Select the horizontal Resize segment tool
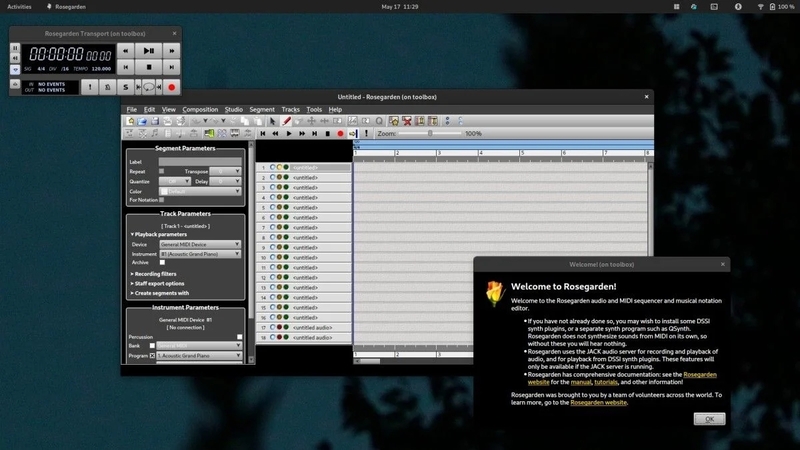Image resolution: width=800 pixels, height=450 pixels. [324, 121]
